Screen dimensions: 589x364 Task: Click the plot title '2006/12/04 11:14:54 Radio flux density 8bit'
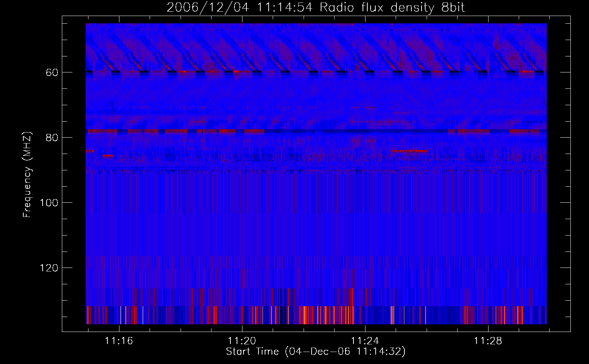click(x=316, y=7)
